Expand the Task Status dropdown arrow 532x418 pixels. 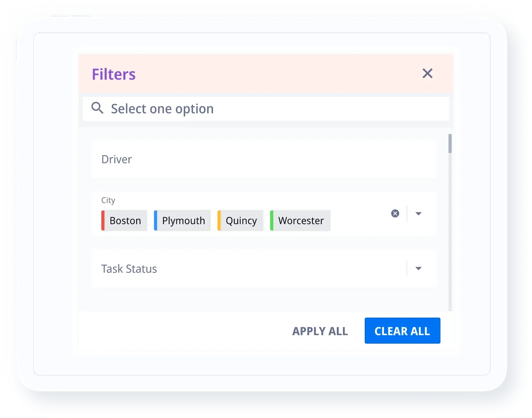[x=419, y=268]
